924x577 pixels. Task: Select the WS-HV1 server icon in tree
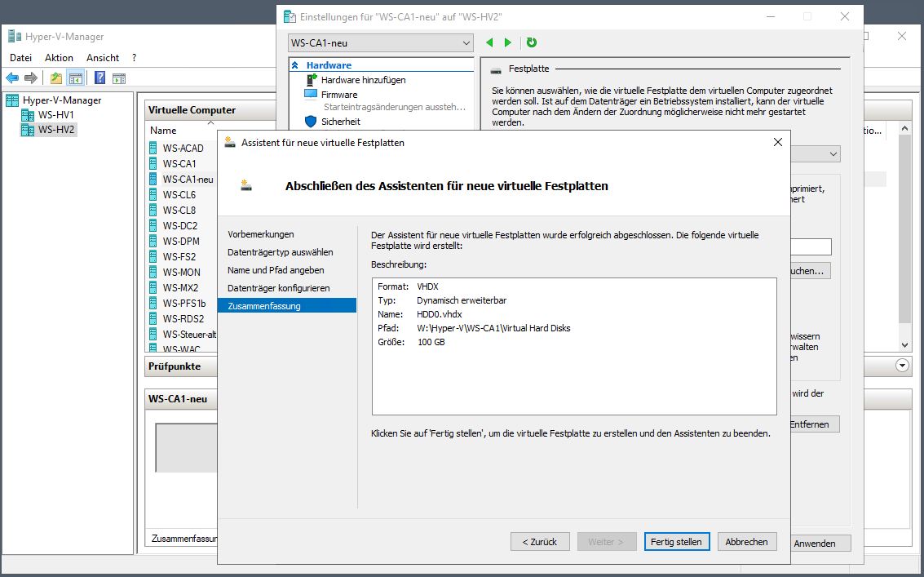pos(28,115)
